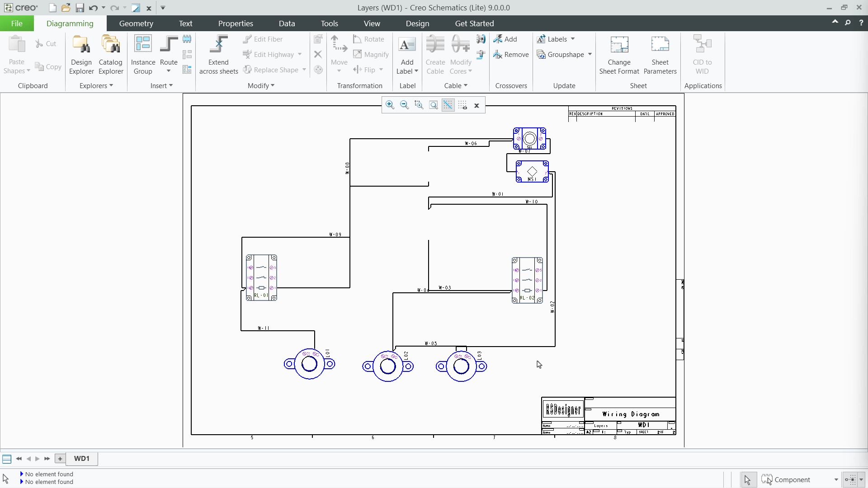Open an existing file

[x=66, y=8]
